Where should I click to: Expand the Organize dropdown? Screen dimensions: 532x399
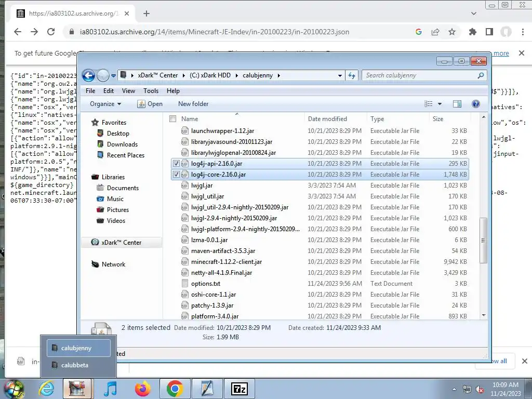[105, 104]
